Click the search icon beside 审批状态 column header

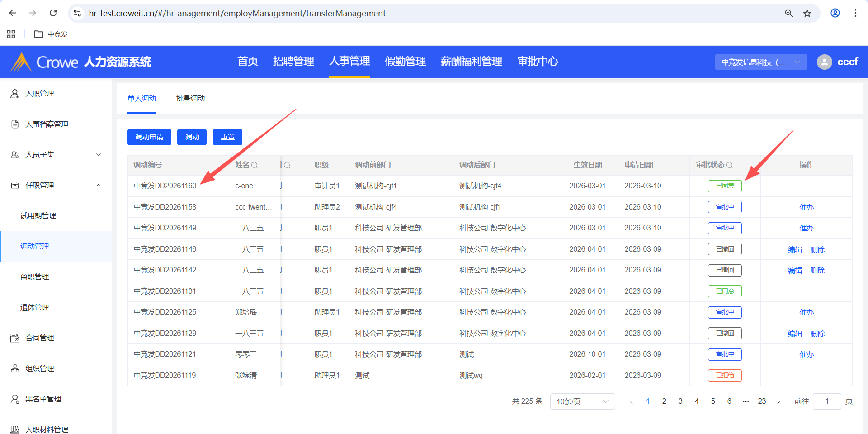tap(730, 165)
